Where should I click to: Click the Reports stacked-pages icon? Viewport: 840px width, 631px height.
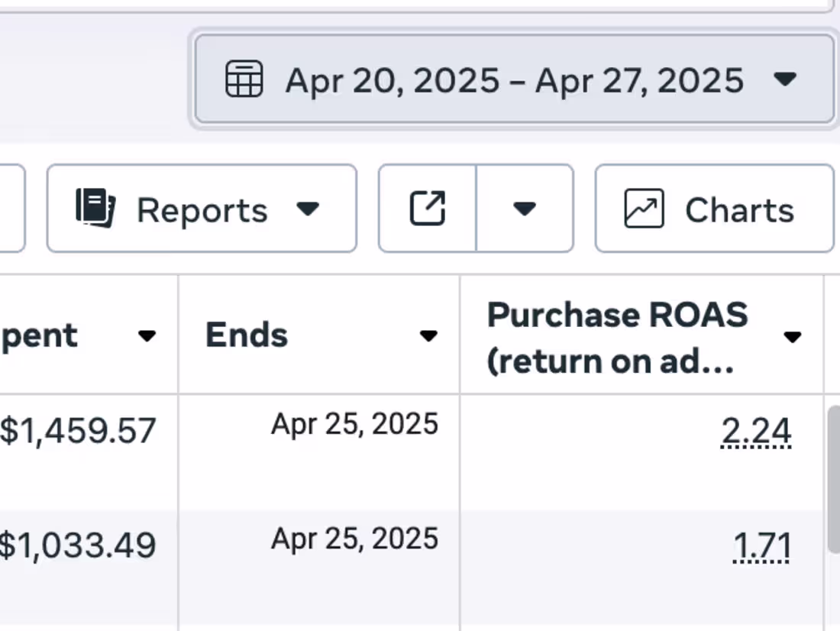coord(95,208)
